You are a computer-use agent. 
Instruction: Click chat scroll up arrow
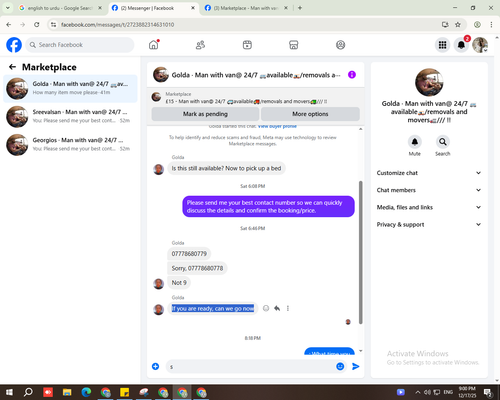pyautogui.click(x=360, y=129)
